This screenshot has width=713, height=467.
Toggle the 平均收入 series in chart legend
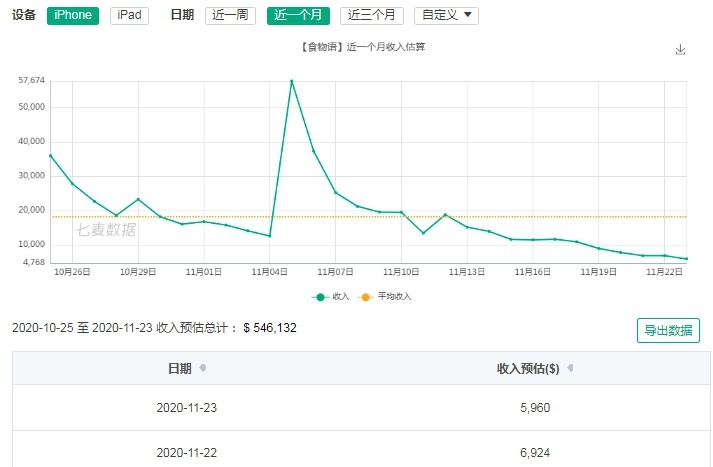(385, 296)
